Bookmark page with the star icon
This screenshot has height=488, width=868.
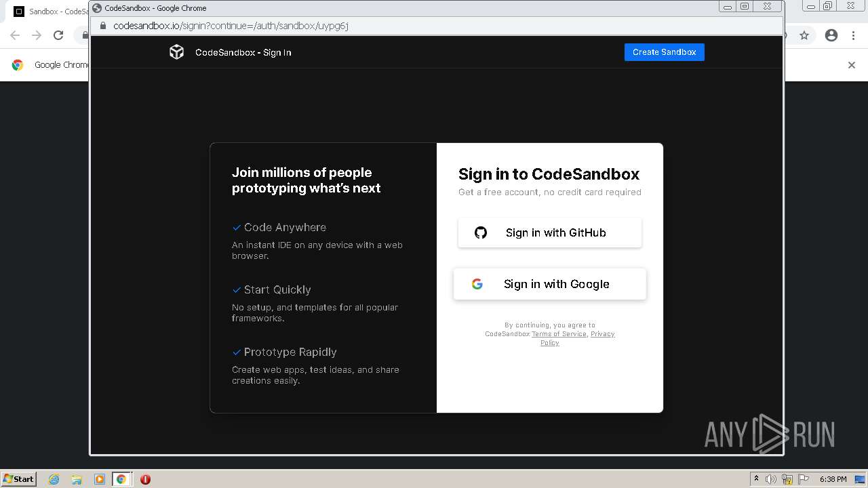pos(804,35)
